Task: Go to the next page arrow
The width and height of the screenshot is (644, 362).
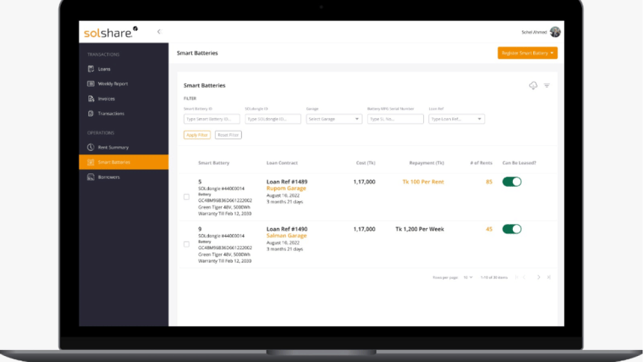Action: 538,277
